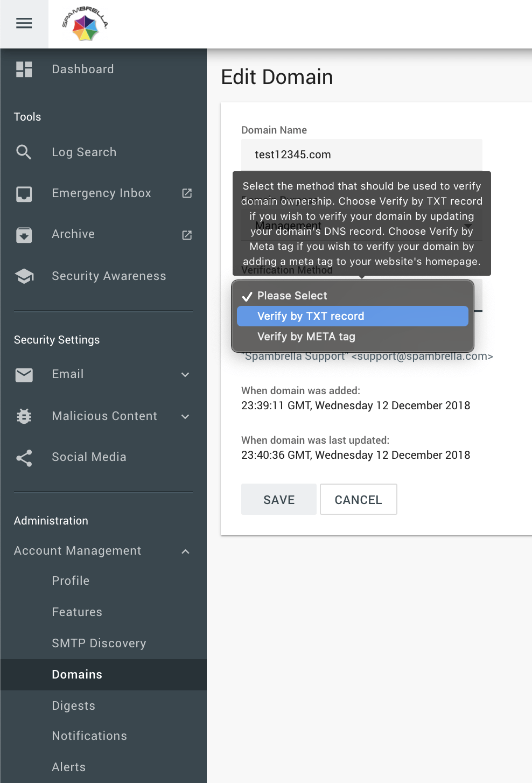532x783 pixels.
Task: Open Archive external link icon
Action: coord(187,235)
